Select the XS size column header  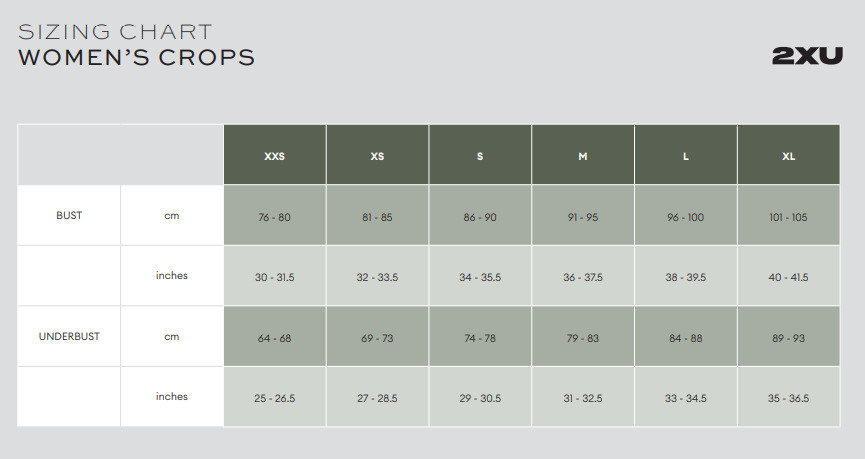(x=377, y=154)
